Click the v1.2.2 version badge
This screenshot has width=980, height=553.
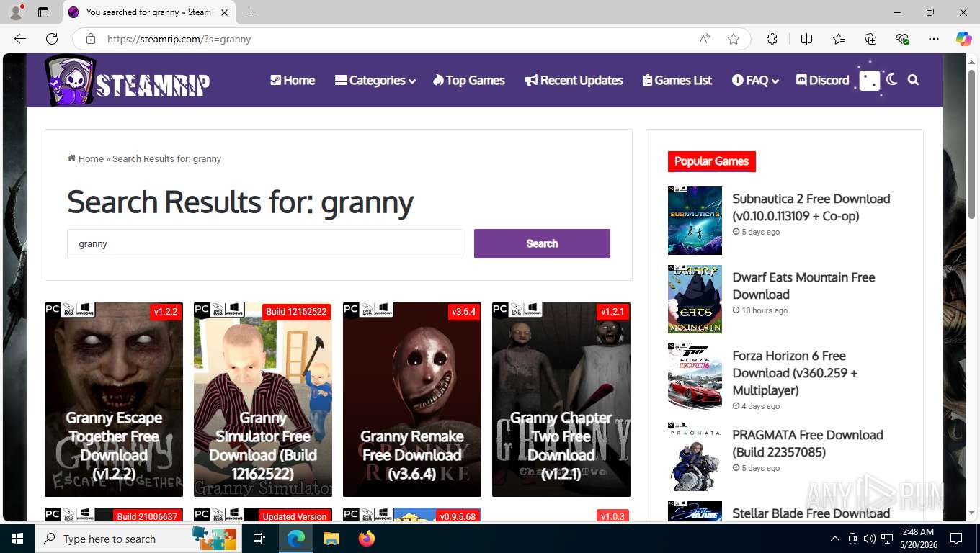[x=166, y=312]
